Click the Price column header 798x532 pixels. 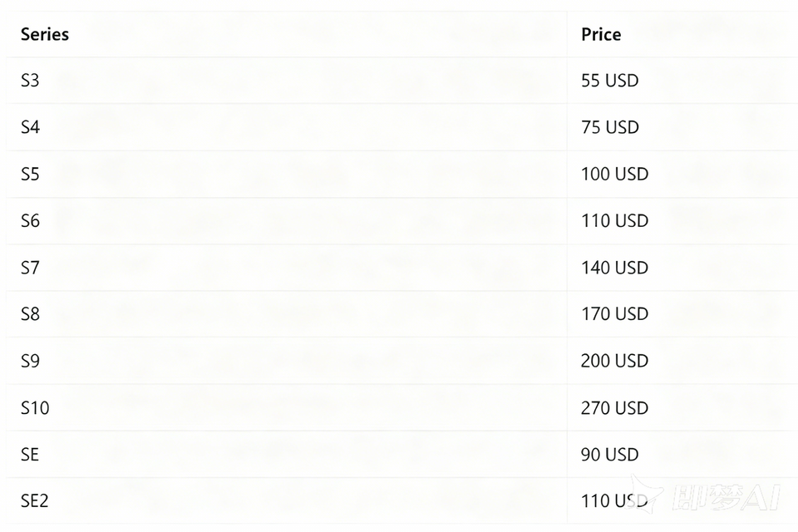coord(601,34)
